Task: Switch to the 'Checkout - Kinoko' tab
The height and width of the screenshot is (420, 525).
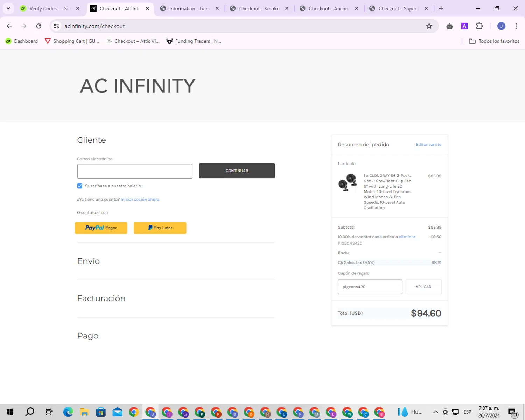Action: tap(259, 8)
